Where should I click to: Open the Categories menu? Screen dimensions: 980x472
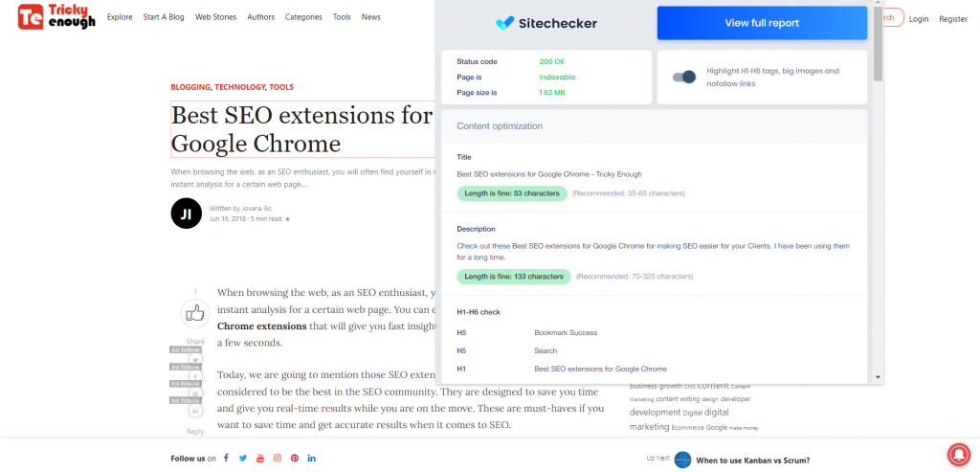pyautogui.click(x=303, y=17)
